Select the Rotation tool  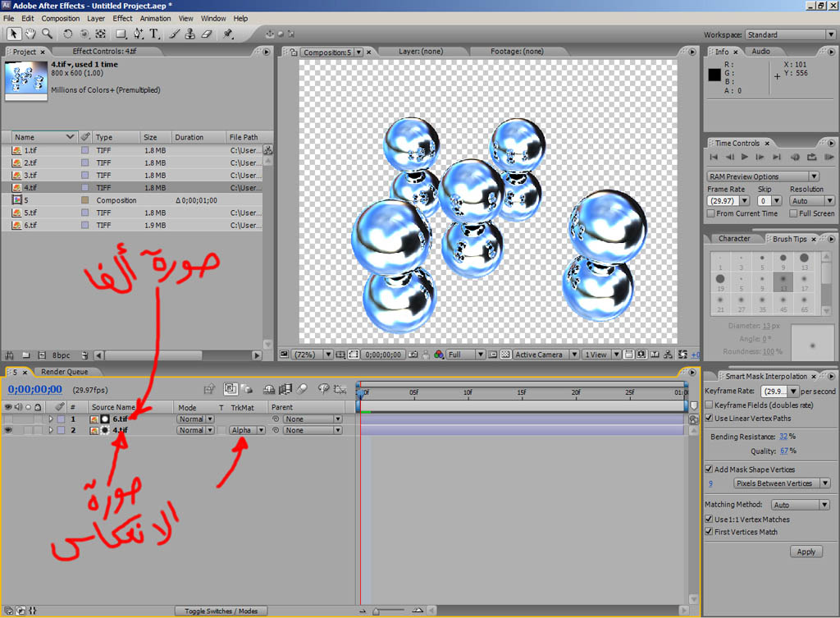tap(67, 34)
